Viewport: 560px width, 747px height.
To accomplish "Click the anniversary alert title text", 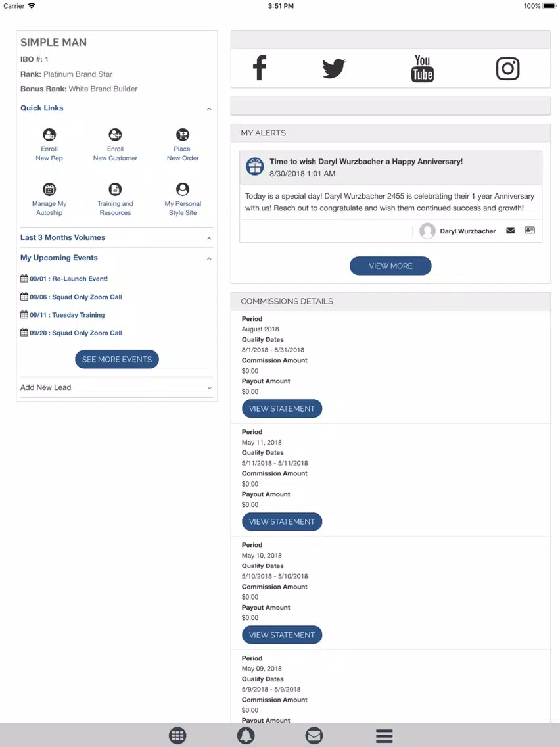I will click(x=366, y=162).
